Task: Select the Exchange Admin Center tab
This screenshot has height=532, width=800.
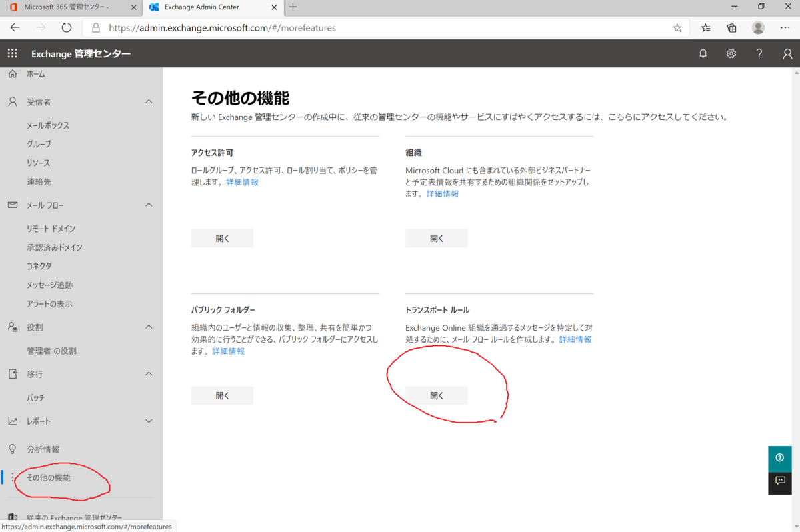Action: pyautogui.click(x=213, y=7)
